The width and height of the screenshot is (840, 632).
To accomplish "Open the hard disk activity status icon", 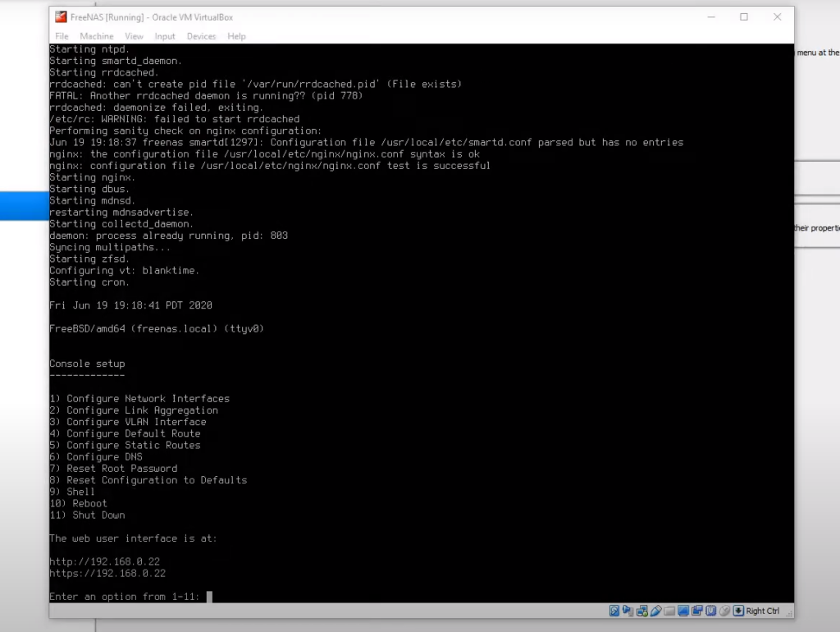I will pos(614,611).
